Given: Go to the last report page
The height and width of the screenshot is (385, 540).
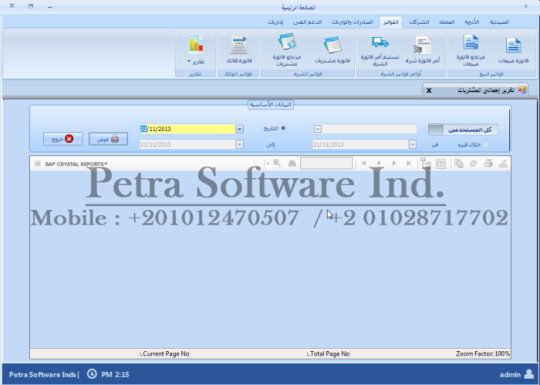Looking at the screenshot, I should (x=408, y=163).
